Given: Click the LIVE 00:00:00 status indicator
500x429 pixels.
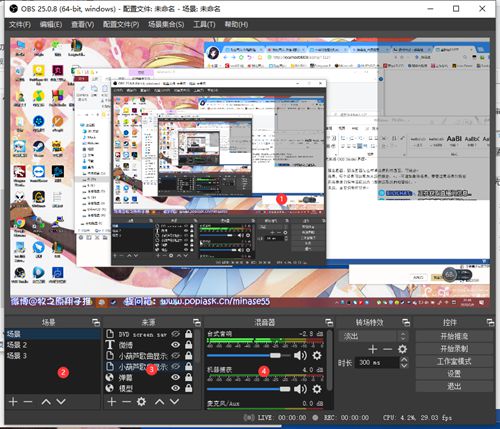Looking at the screenshot, I should [x=275, y=418].
